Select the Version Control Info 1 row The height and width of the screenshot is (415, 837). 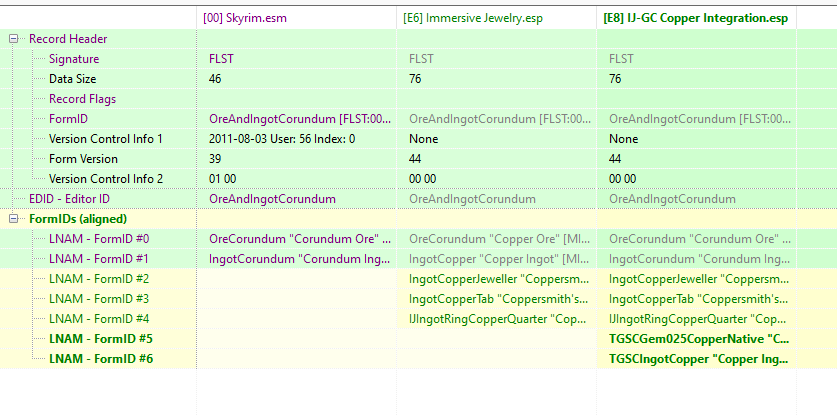[418, 139]
